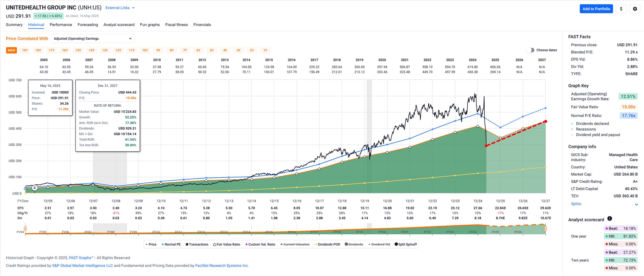Toggle Price legend item

pyautogui.click(x=151, y=244)
